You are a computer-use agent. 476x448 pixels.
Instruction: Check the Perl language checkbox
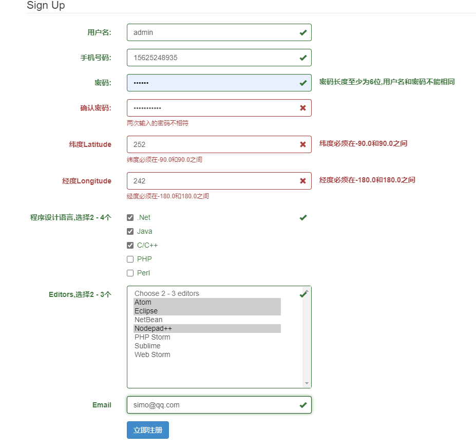pos(130,273)
